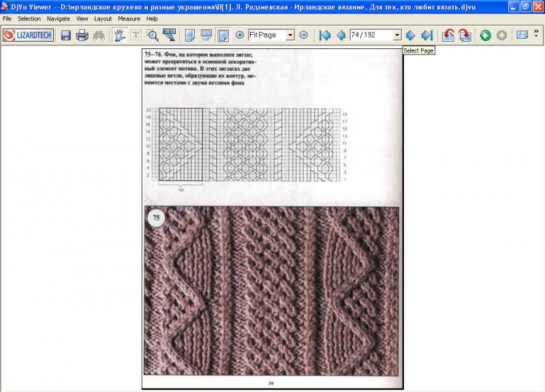545x392 pixels.
Task: Save the document with the floppy disk icon
Action: [65, 35]
